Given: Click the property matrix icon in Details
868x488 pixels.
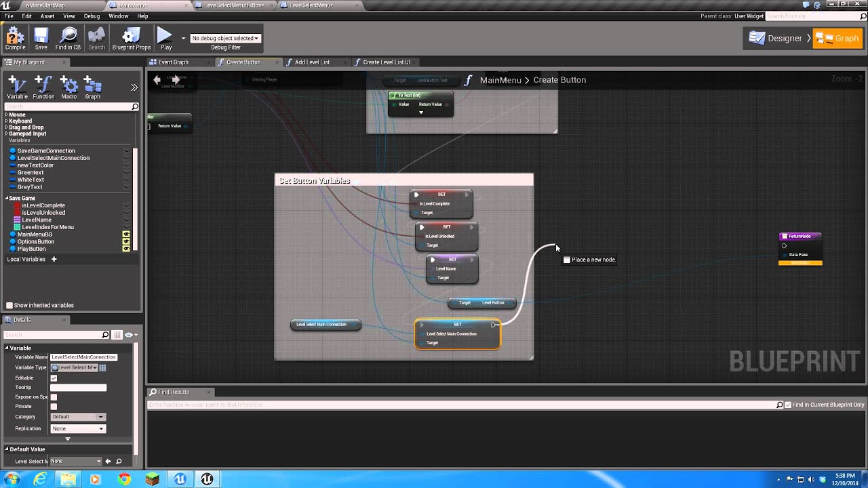Looking at the screenshot, I should tap(117, 335).
